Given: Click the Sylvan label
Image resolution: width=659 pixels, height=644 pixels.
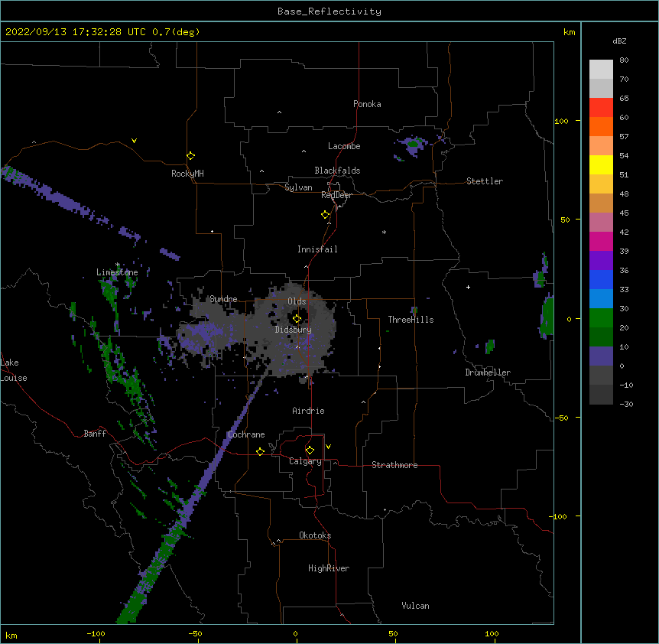Looking at the screenshot, I should point(298,187).
